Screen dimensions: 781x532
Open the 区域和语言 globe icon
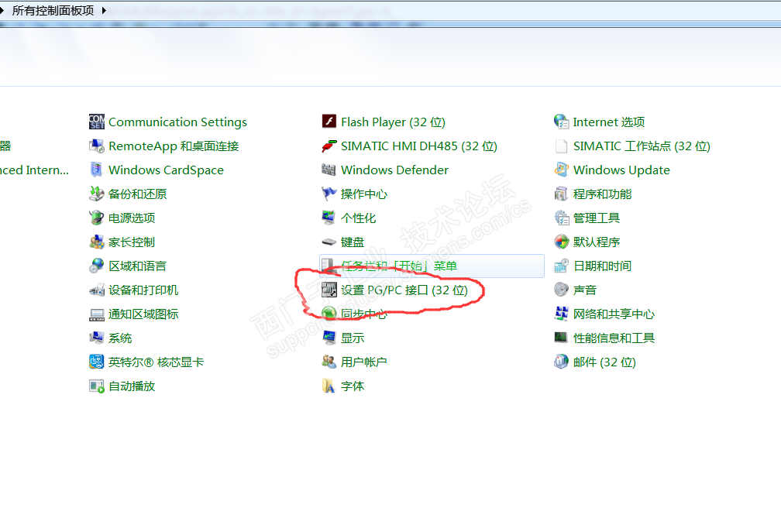point(97,266)
